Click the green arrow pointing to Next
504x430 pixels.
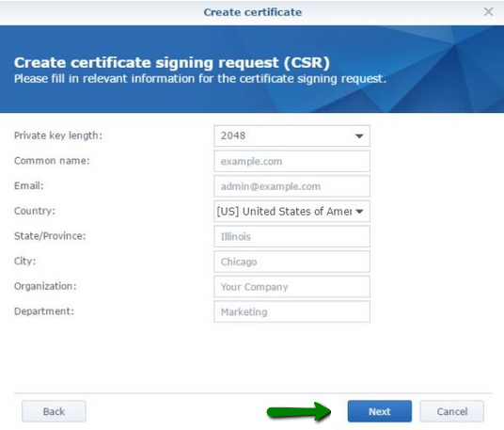click(299, 411)
